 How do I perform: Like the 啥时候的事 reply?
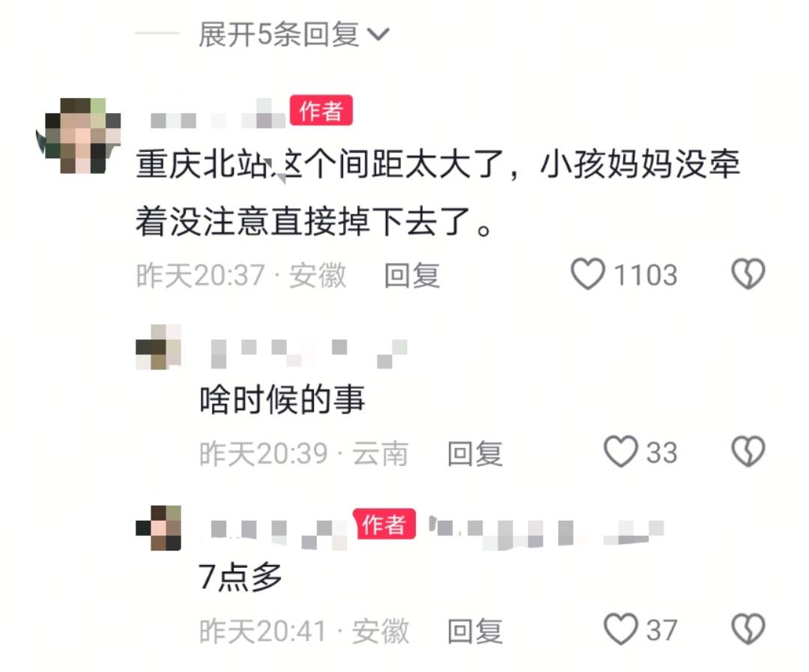tap(621, 452)
